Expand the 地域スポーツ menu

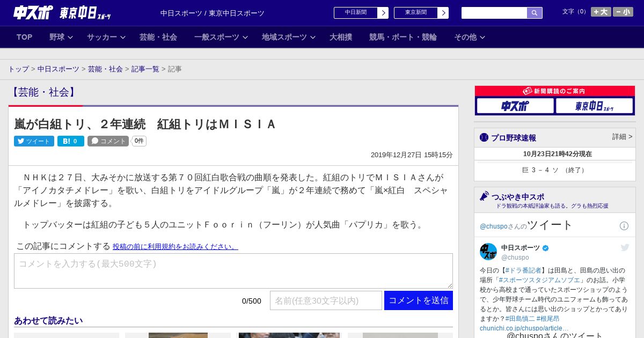pos(289,37)
